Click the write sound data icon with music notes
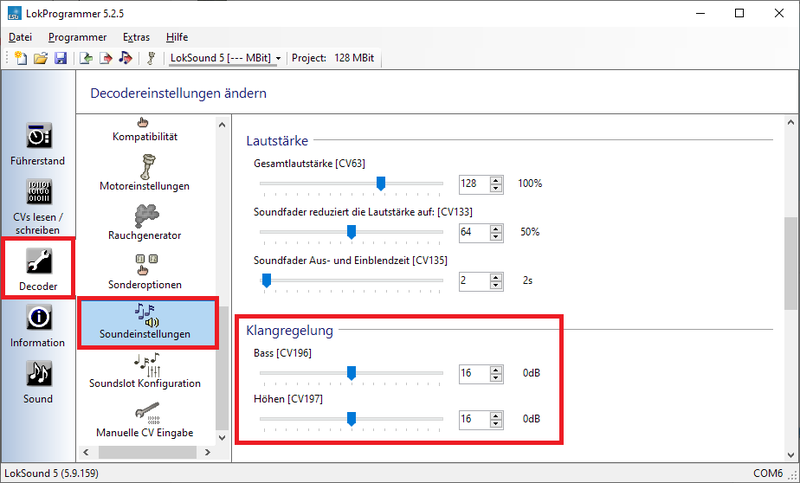This screenshot has width=800, height=483. point(126,58)
